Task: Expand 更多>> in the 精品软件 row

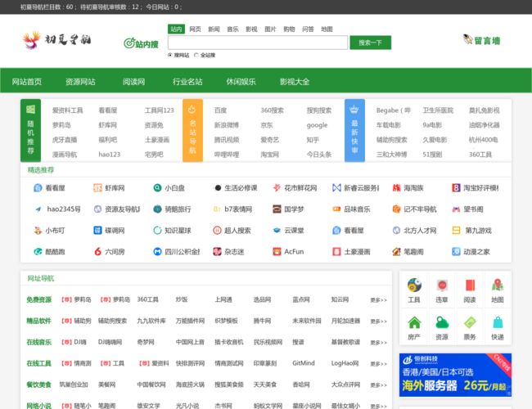Action: tap(379, 321)
